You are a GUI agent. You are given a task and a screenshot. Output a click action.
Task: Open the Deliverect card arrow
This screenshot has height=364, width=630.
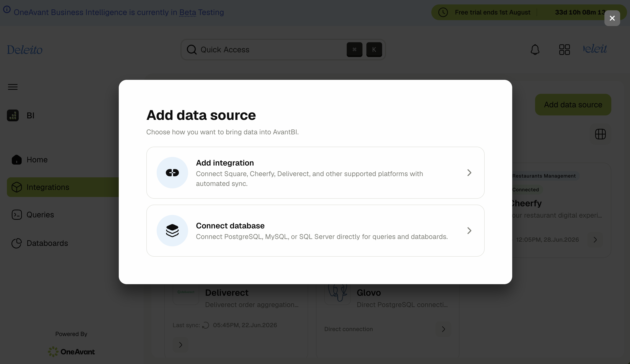(x=180, y=345)
